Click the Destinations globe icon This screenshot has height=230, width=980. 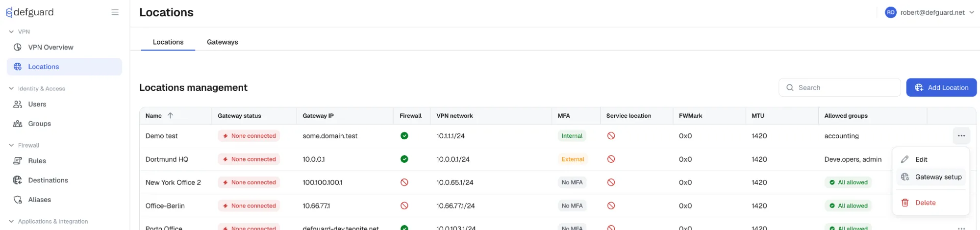(18, 180)
